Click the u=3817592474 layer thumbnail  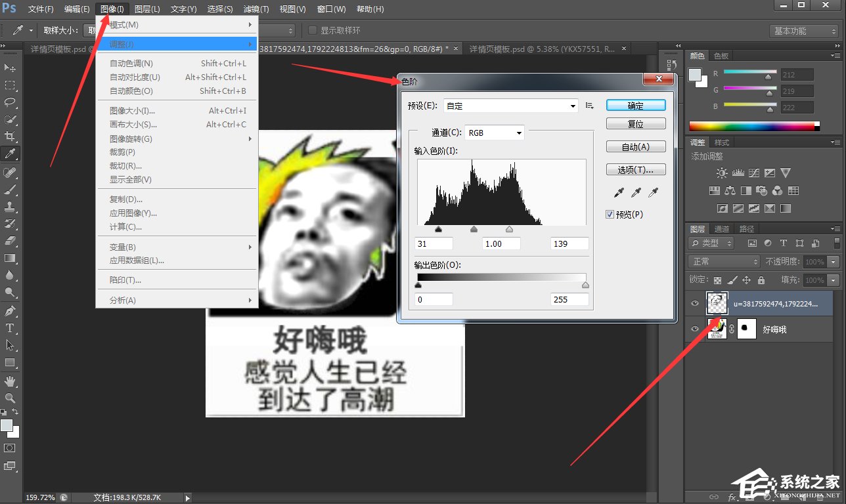717,303
